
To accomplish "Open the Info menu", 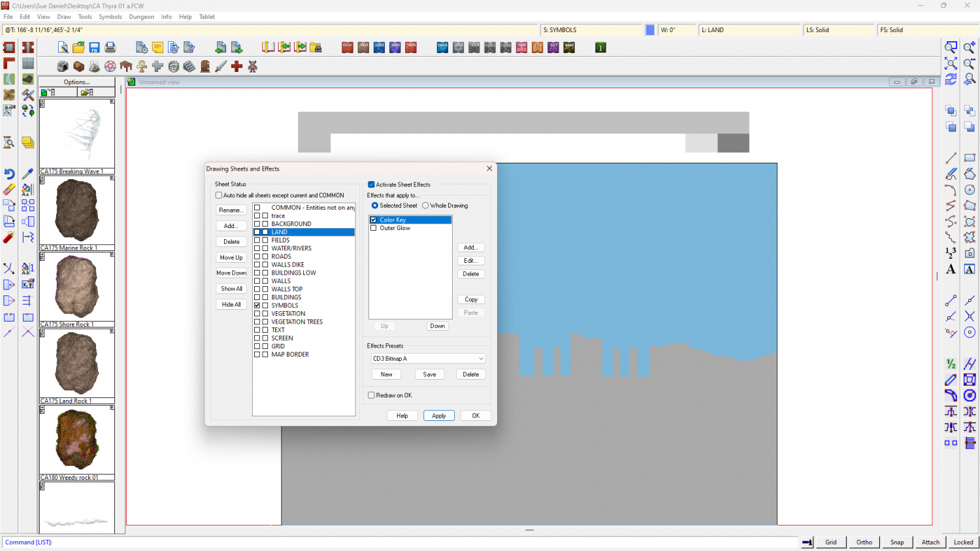I will coord(167,17).
